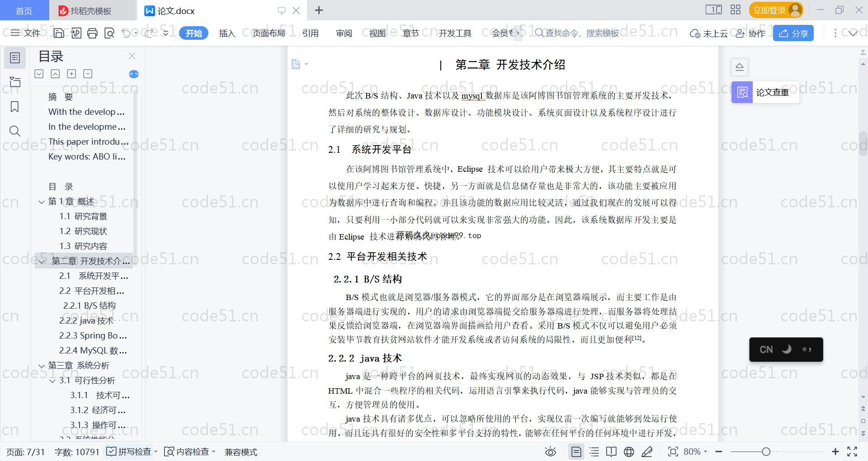Switch to the 引用 ribbon tab
The image size is (868, 461).
click(311, 33)
